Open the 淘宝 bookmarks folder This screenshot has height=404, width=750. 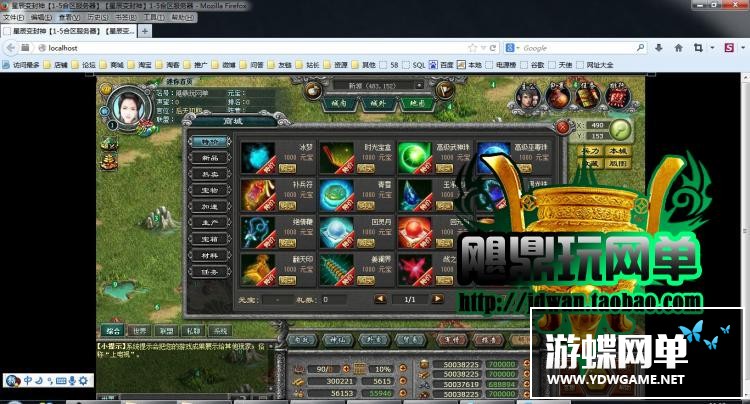[x=140, y=65]
